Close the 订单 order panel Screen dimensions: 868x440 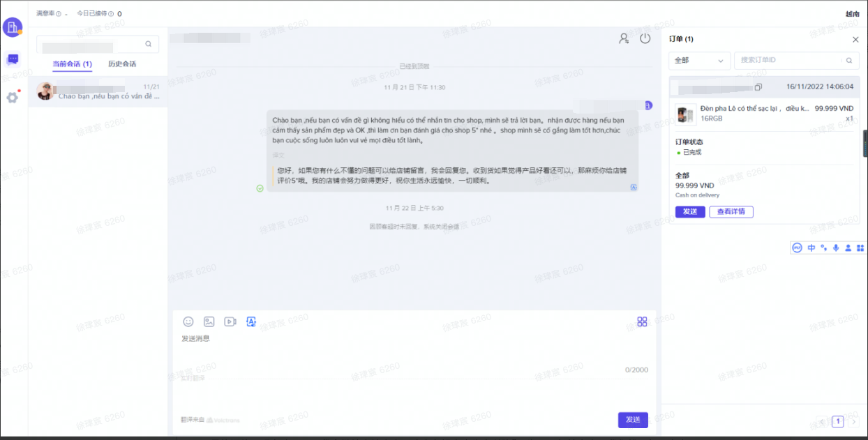(855, 40)
